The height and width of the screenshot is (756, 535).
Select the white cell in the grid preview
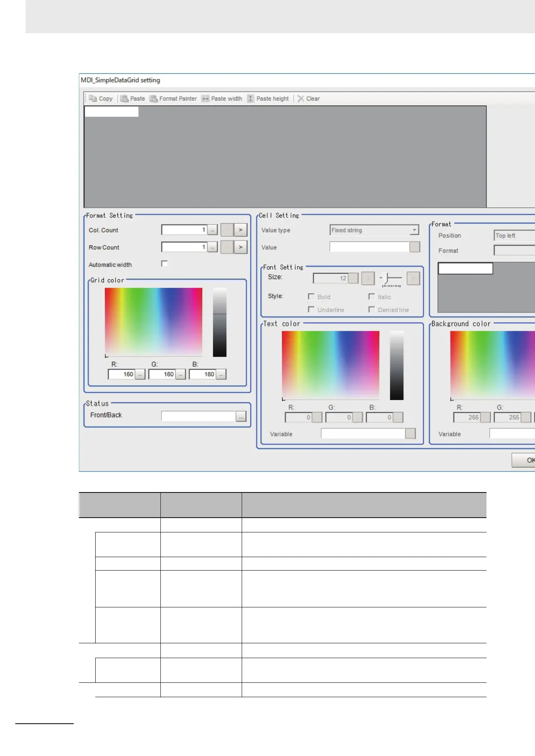point(111,111)
